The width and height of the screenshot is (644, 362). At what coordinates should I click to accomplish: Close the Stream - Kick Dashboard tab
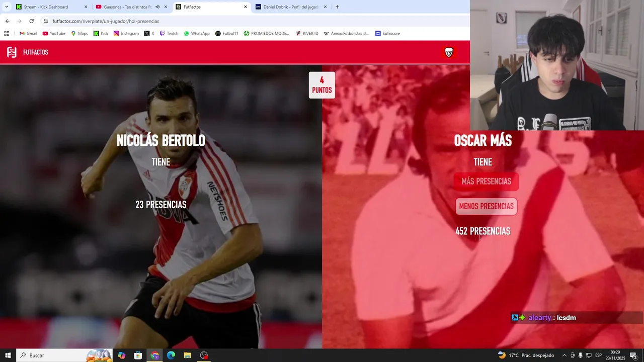pos(86,7)
